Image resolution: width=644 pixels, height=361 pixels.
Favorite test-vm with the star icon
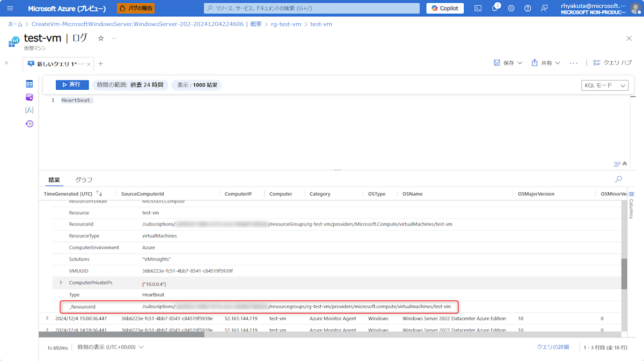[x=101, y=38]
